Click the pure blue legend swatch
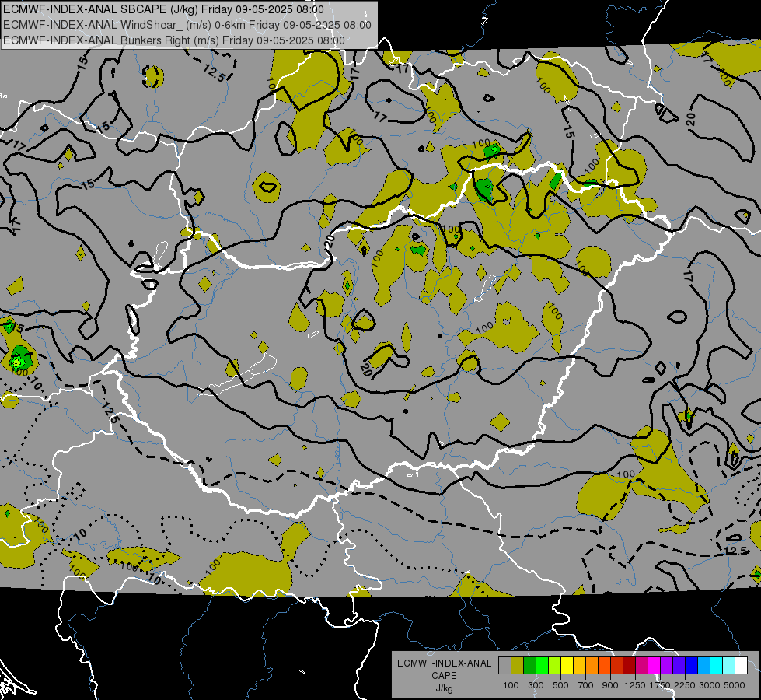The width and height of the screenshot is (761, 700). [691, 666]
